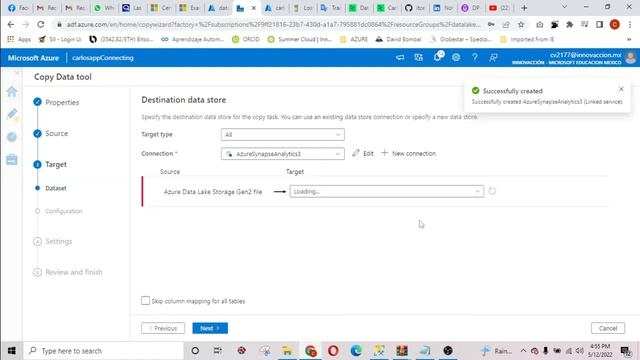Cancel the Copy Data tool

pyautogui.click(x=608, y=328)
